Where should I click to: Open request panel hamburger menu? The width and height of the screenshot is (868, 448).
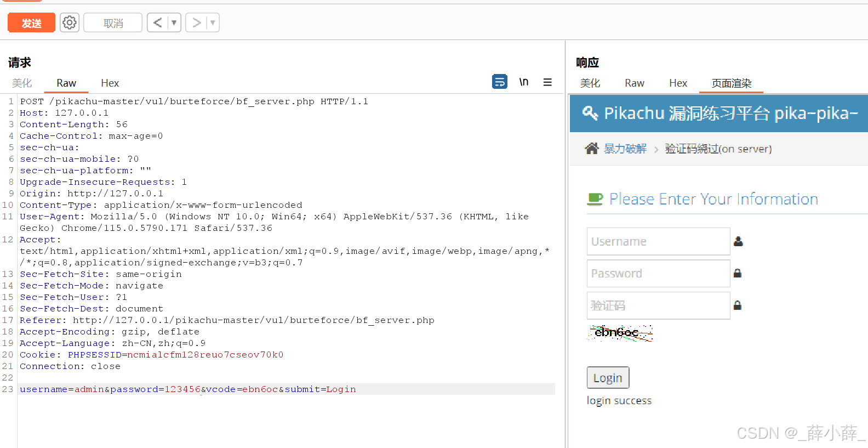547,82
